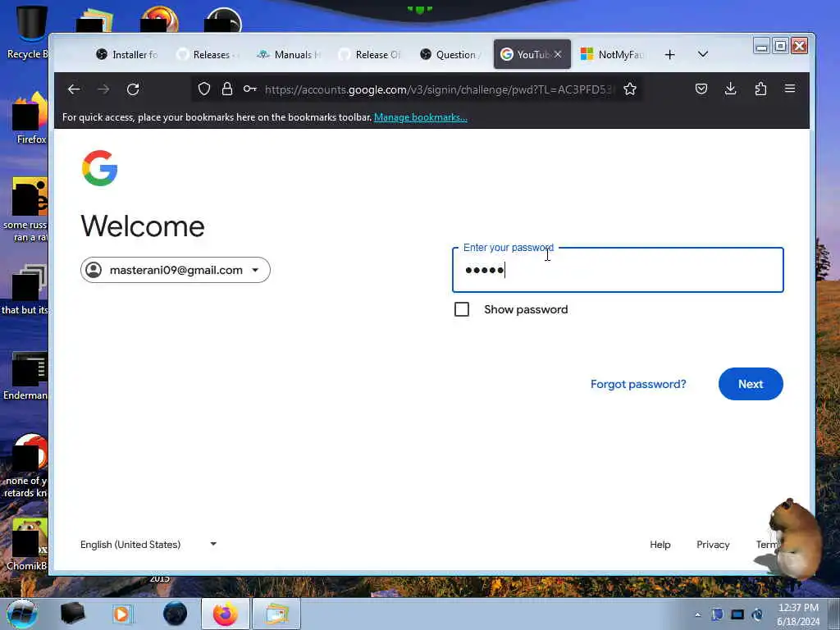This screenshot has width=840, height=630.
Task: Open the English (United States) language dropdown
Action: (x=148, y=545)
